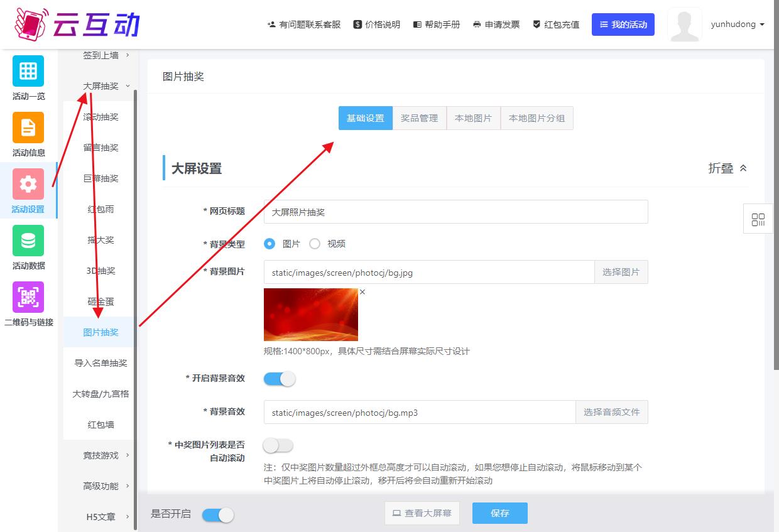This screenshot has height=532, width=779.
Task: Switch to the 奖品管理 tab
Action: tap(419, 118)
